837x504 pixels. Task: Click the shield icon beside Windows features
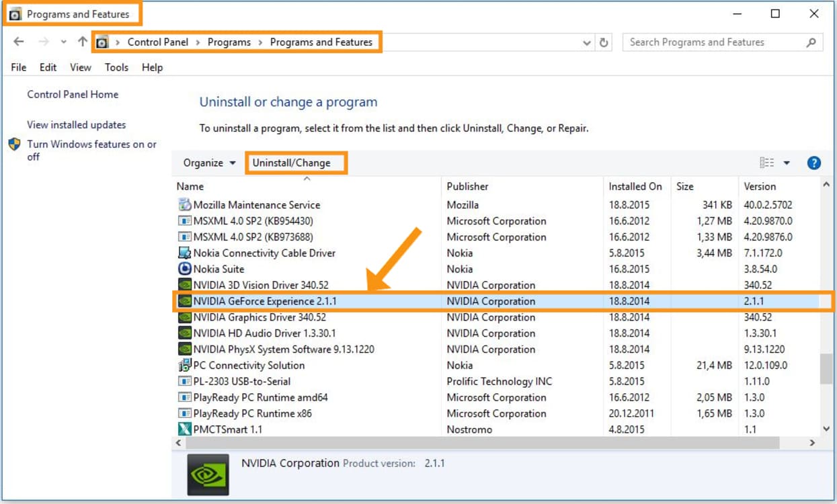click(x=15, y=144)
